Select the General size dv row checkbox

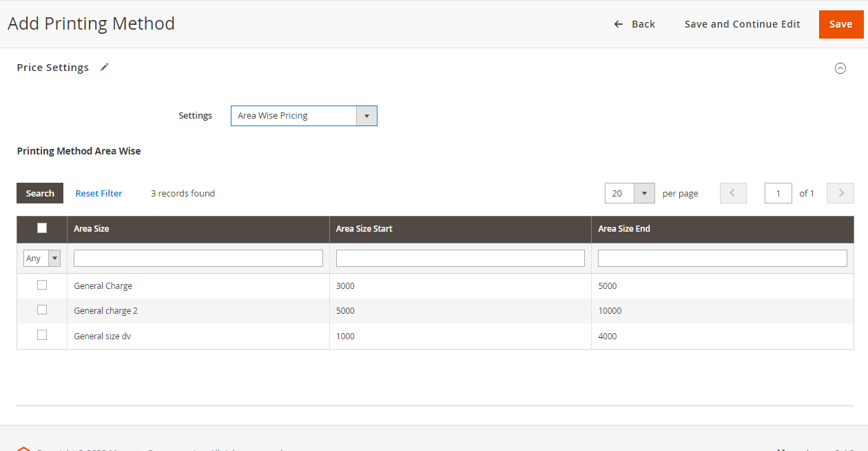coord(42,334)
